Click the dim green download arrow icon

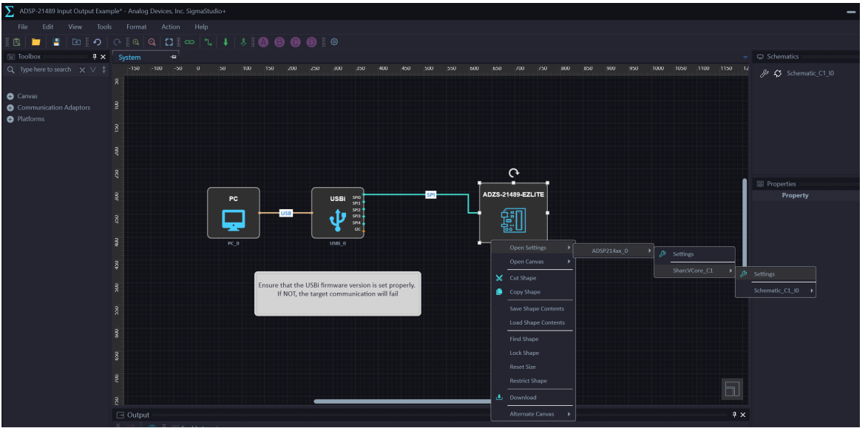click(243, 42)
